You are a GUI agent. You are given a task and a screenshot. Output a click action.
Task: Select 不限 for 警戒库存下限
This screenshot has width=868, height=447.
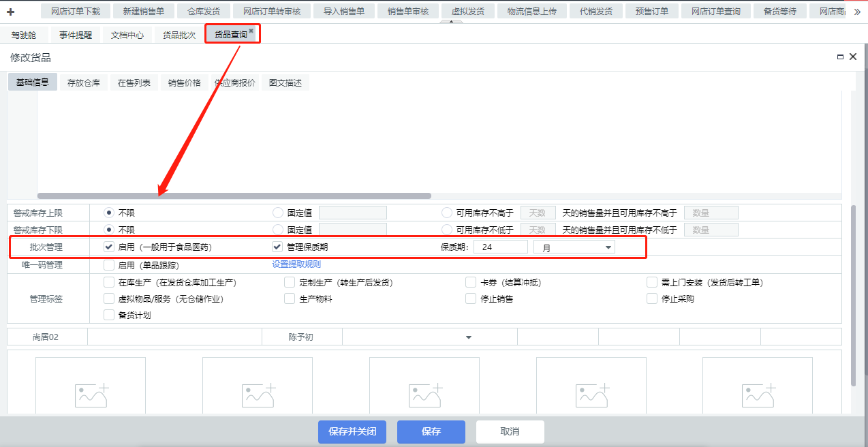(x=108, y=230)
